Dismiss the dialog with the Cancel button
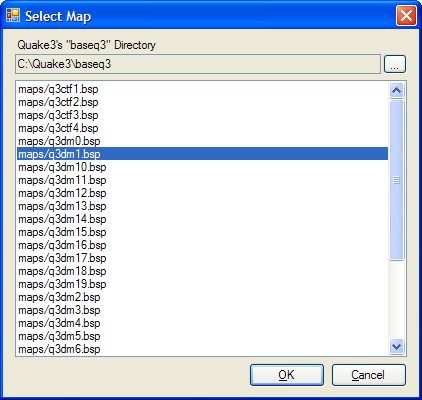The height and width of the screenshot is (400, 422). tap(368, 375)
